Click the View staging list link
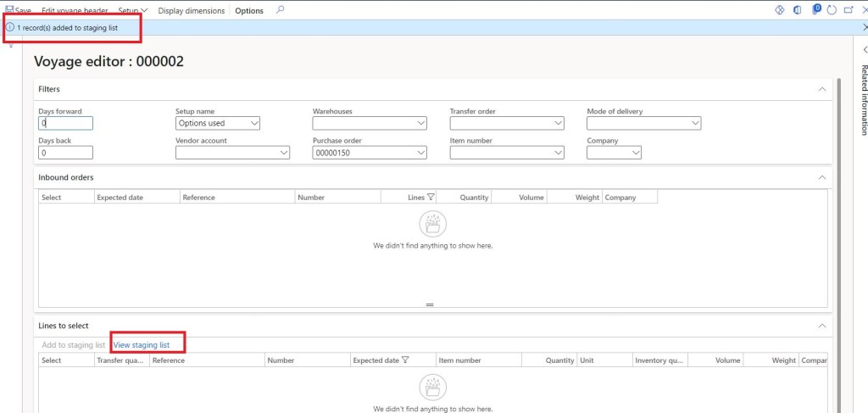Screen dimensions: 868x413 (x=142, y=345)
